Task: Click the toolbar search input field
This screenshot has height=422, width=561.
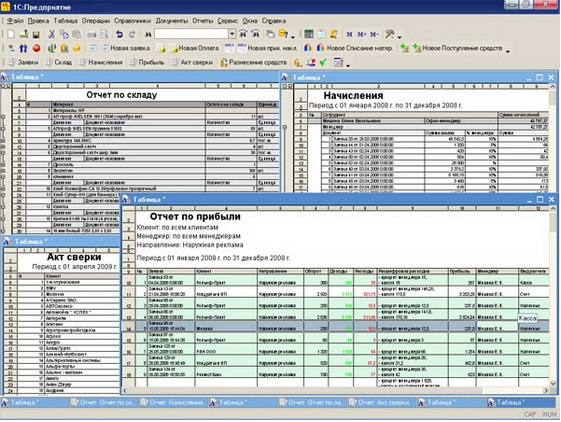Action: coord(191,34)
